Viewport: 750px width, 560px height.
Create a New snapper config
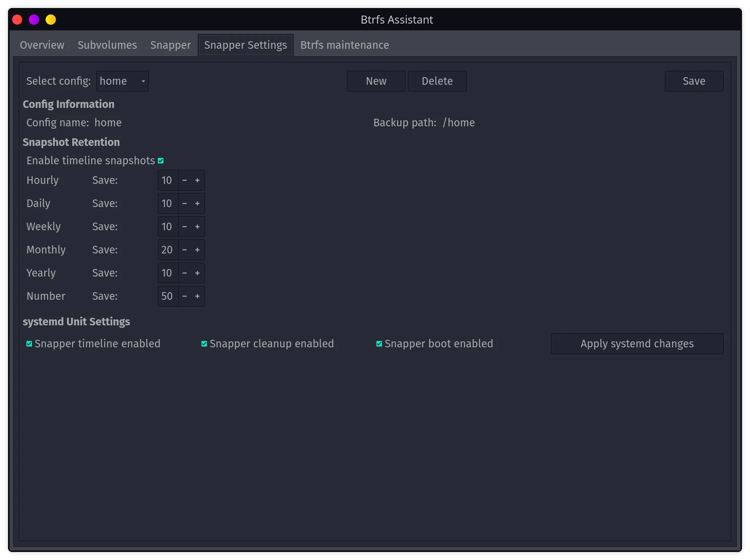(376, 81)
